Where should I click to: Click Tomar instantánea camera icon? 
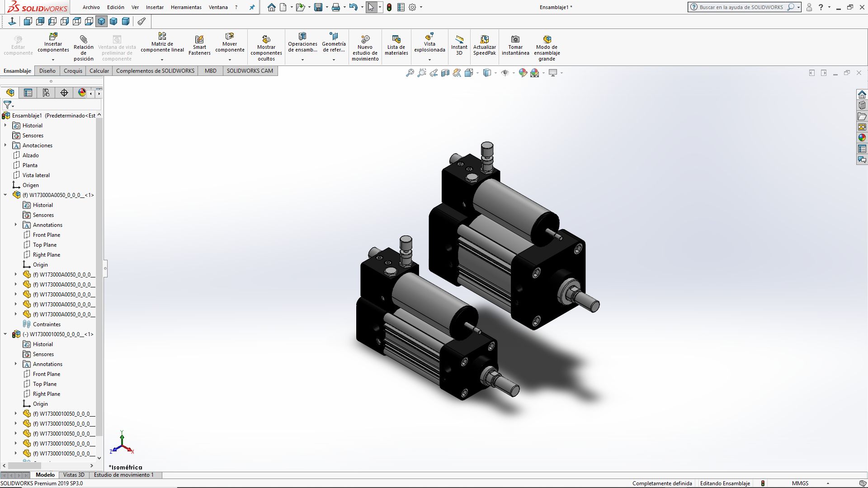coord(515,40)
